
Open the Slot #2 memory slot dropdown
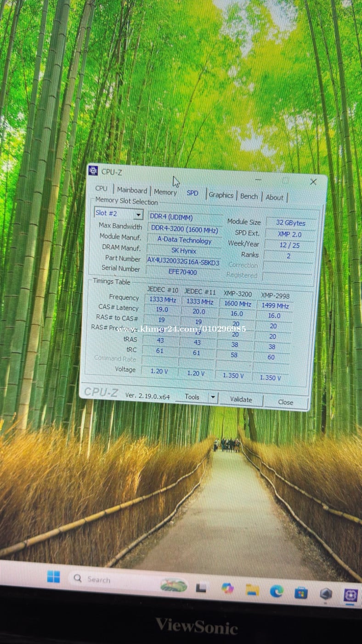(119, 214)
